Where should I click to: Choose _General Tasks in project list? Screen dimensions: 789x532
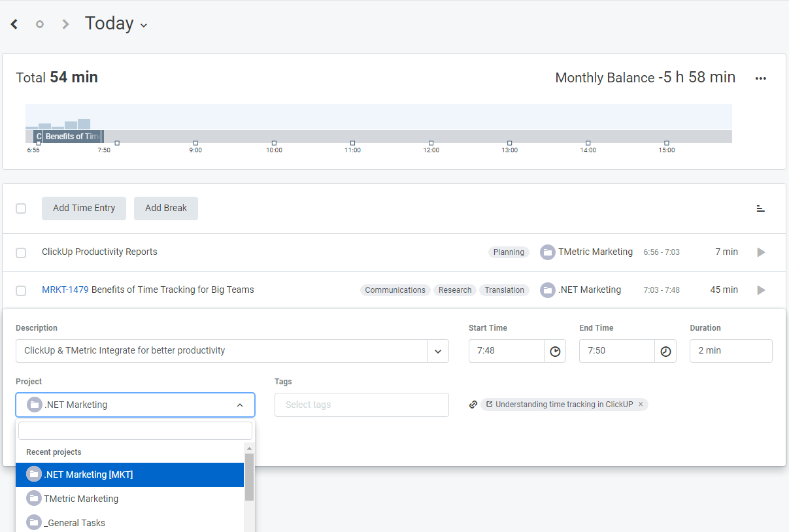coord(74,523)
